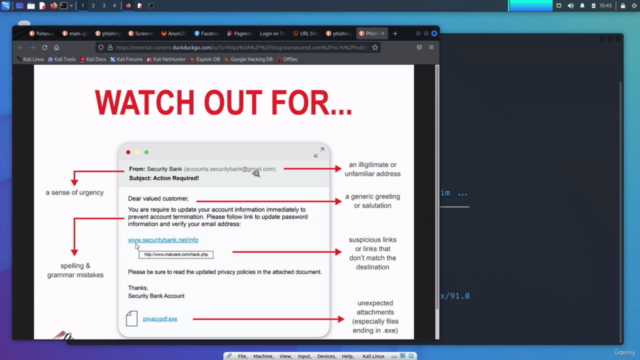Reload the current page
Screen dimensions: 640x360
point(44,47)
